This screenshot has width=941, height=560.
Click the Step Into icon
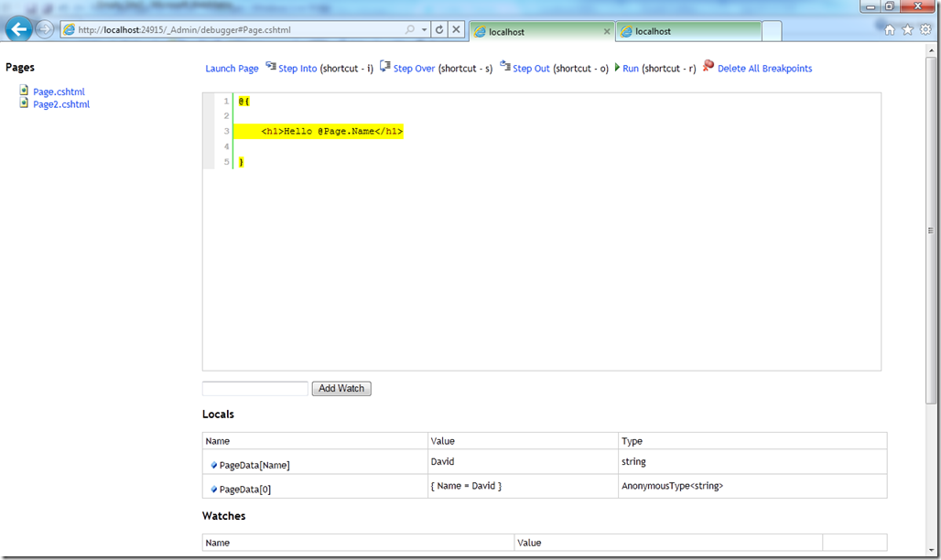(271, 66)
